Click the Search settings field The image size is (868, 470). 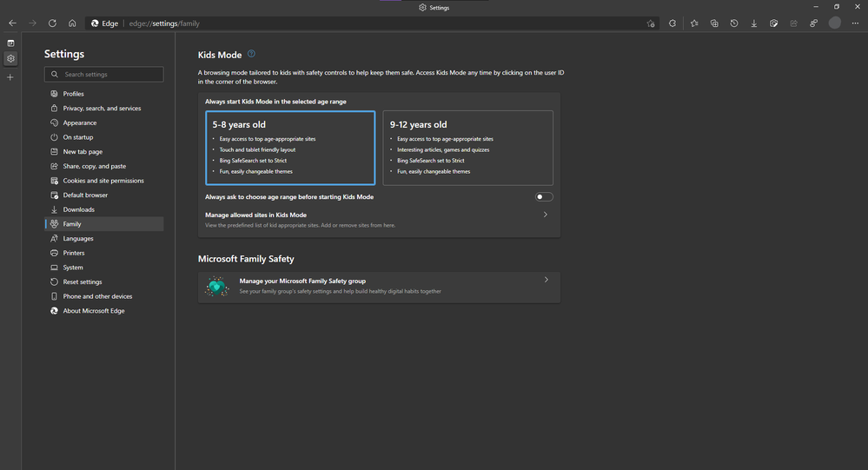tap(104, 74)
